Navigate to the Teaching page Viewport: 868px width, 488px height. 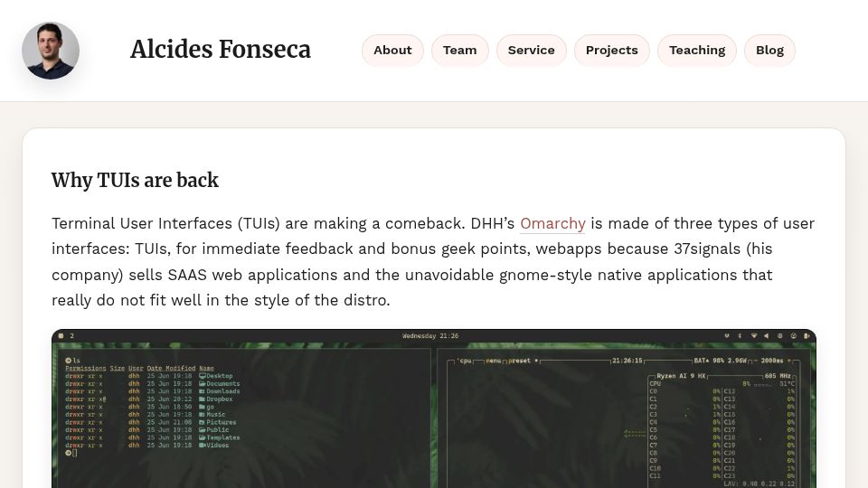tap(697, 51)
